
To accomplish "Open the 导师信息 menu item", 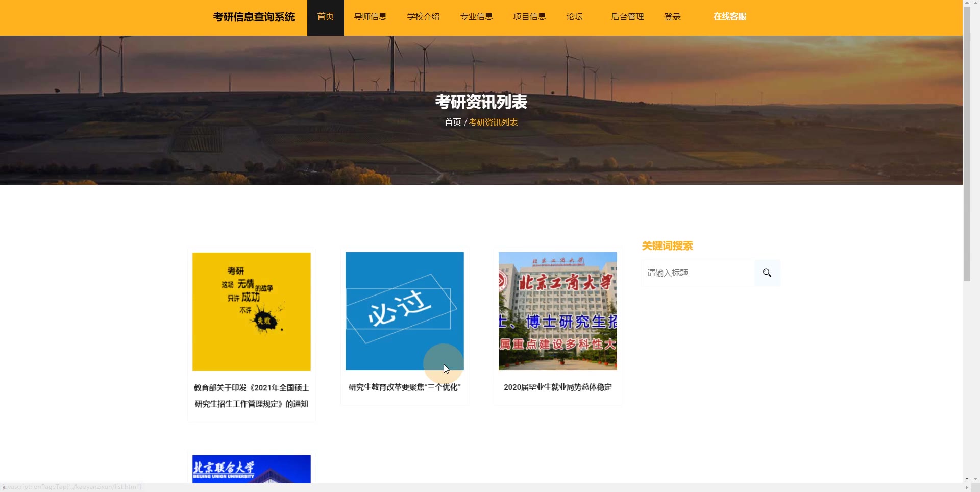I will click(x=371, y=17).
